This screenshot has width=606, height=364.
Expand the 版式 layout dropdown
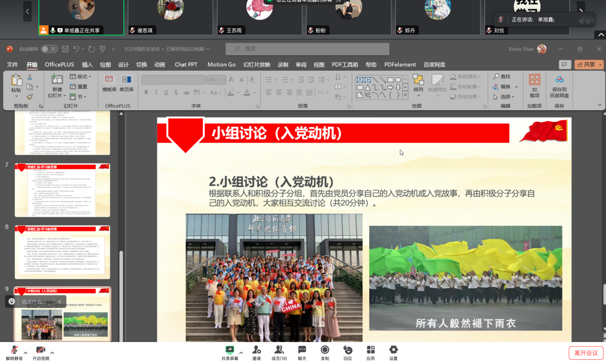pyautogui.click(x=81, y=77)
